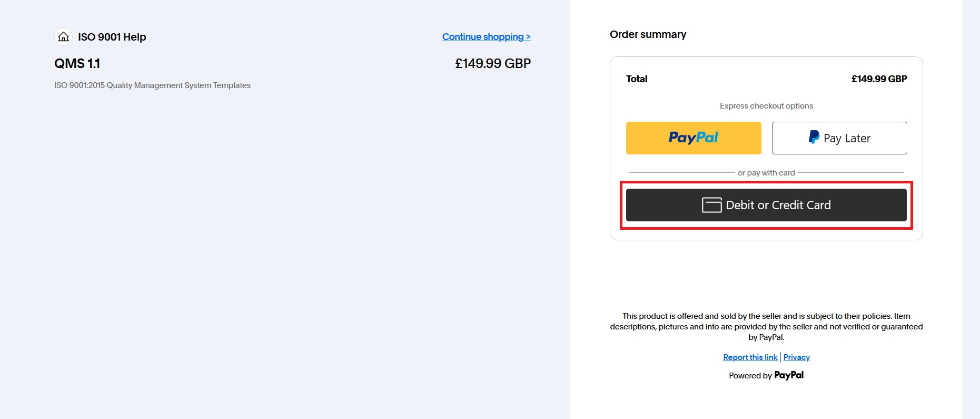980x419 pixels.
Task: Click the PayPal P logo in Pay Later
Action: (x=814, y=138)
